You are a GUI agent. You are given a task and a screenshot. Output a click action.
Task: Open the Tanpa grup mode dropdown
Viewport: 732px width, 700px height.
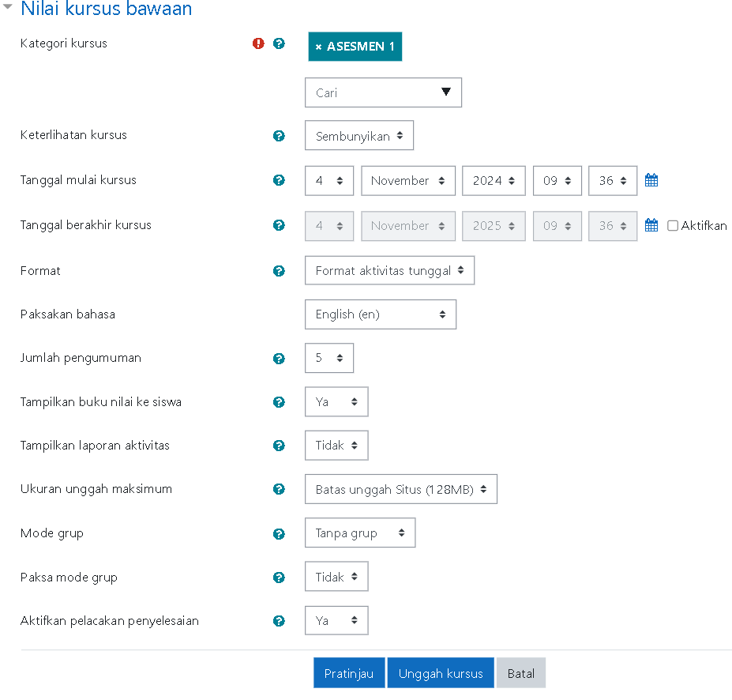click(360, 533)
